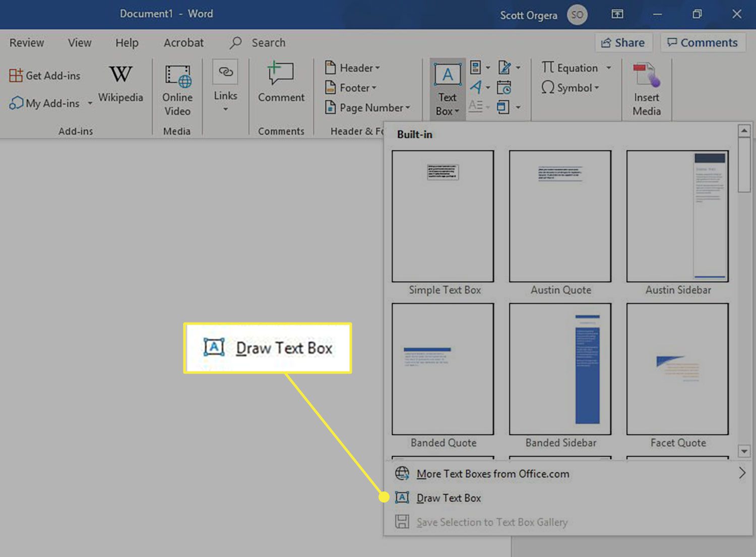Click the Signature Line icon
Image resolution: width=756 pixels, height=557 pixels.
coord(505,68)
